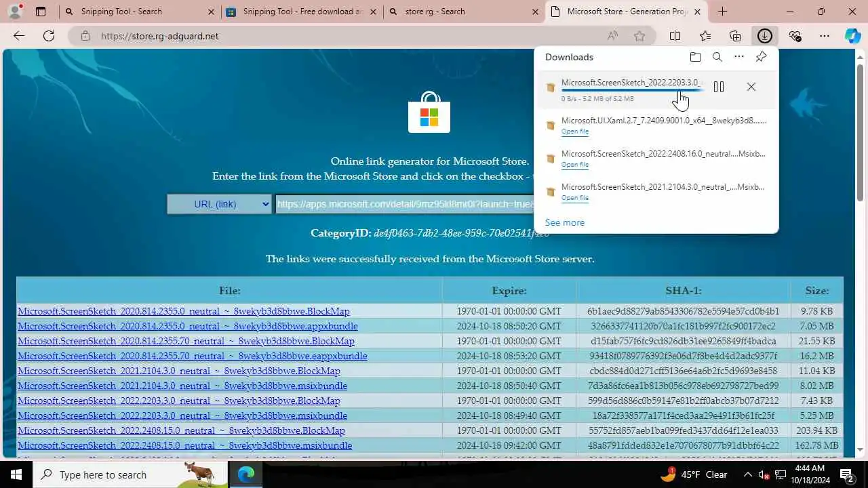The image size is (868, 488).
Task: Download ScreenSketch_2022.2408.15.0 msixbundle link
Action: point(184,445)
